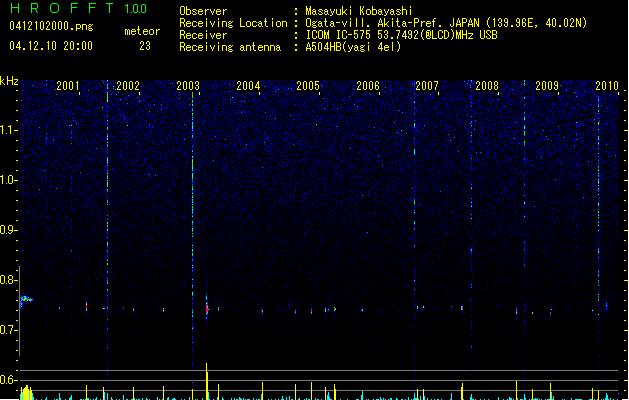Viewport: 629px width, 400px height.
Task: Click the 'meteor' label
Action: click(142, 31)
